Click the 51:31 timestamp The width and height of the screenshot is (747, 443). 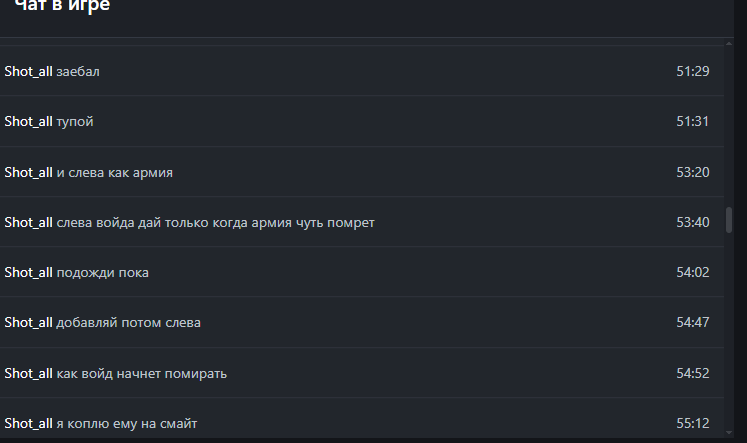(x=692, y=121)
